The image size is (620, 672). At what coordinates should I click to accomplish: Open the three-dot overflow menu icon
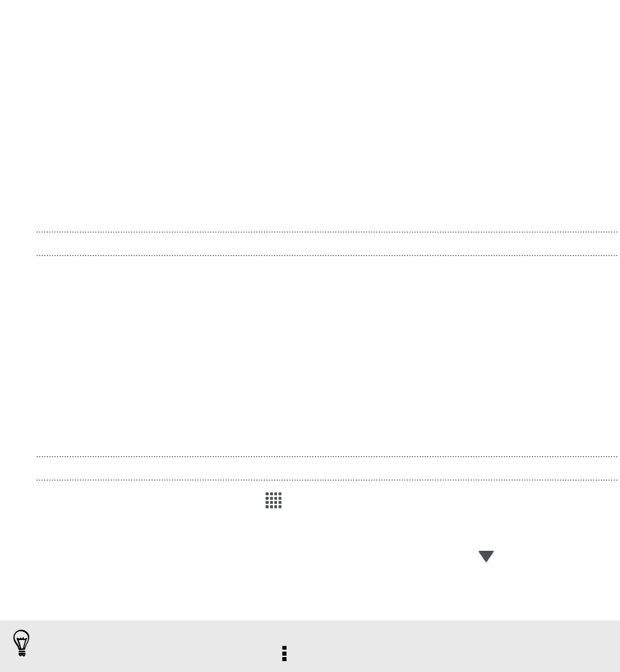click(284, 654)
